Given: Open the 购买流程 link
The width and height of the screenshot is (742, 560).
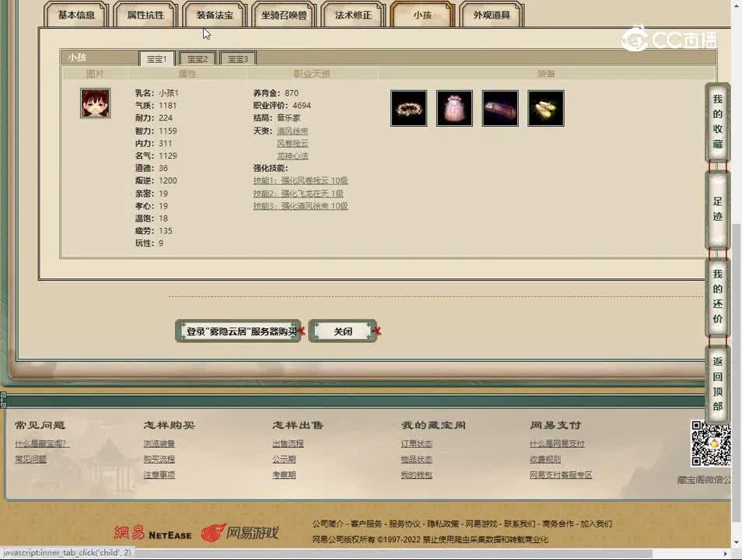Looking at the screenshot, I should click(159, 459).
